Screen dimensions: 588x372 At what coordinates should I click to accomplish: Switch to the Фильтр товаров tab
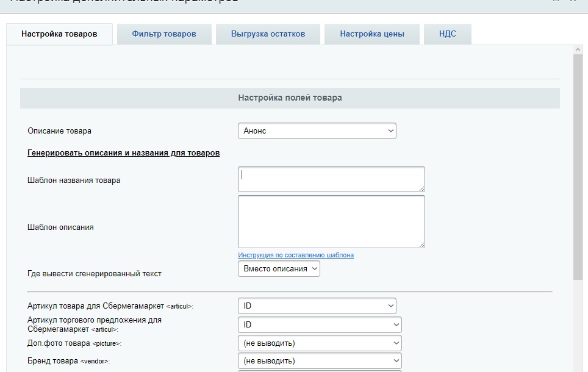164,34
